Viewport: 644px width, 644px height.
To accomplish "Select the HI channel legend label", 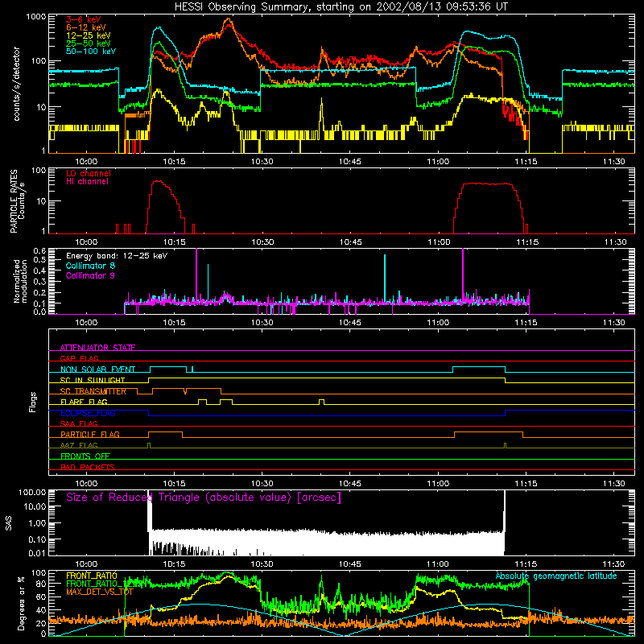I will 88,182.
